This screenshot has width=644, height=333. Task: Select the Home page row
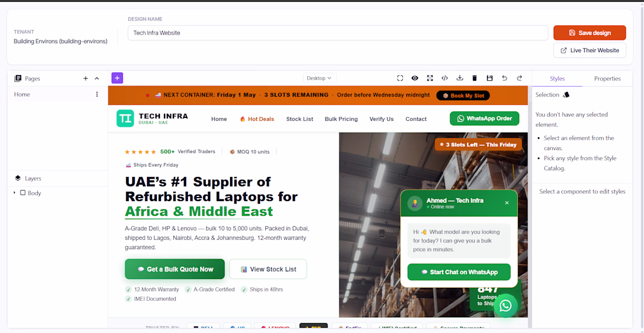point(57,94)
